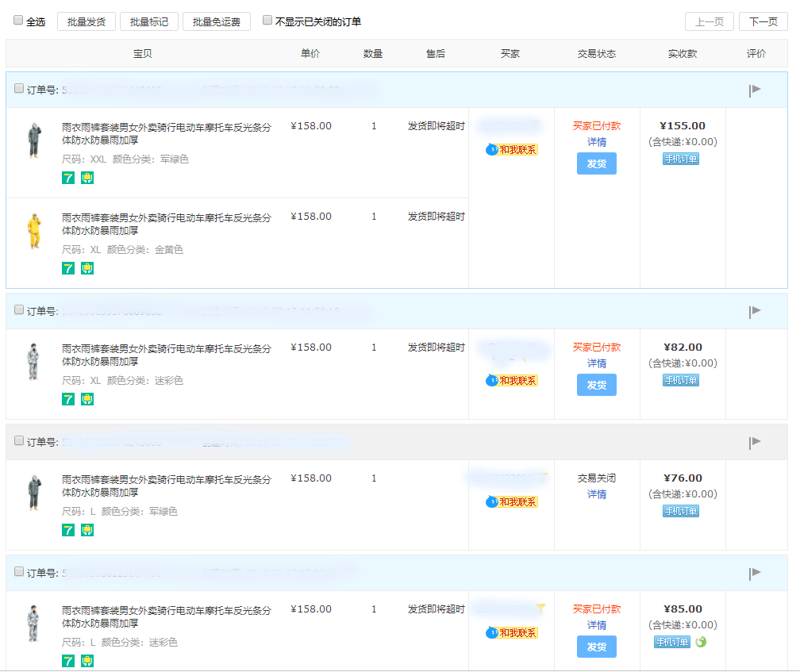Open 详情 details of the closed order

tap(596, 493)
